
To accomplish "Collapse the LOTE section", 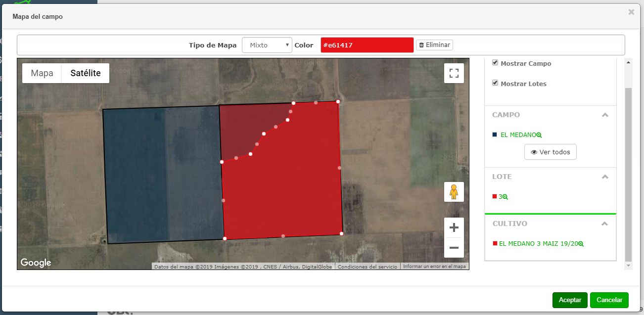I will click(x=604, y=177).
